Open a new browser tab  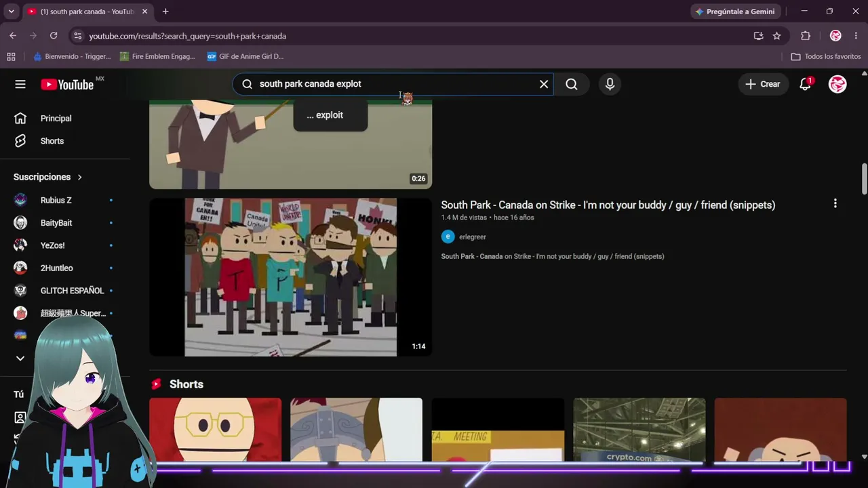point(165,12)
